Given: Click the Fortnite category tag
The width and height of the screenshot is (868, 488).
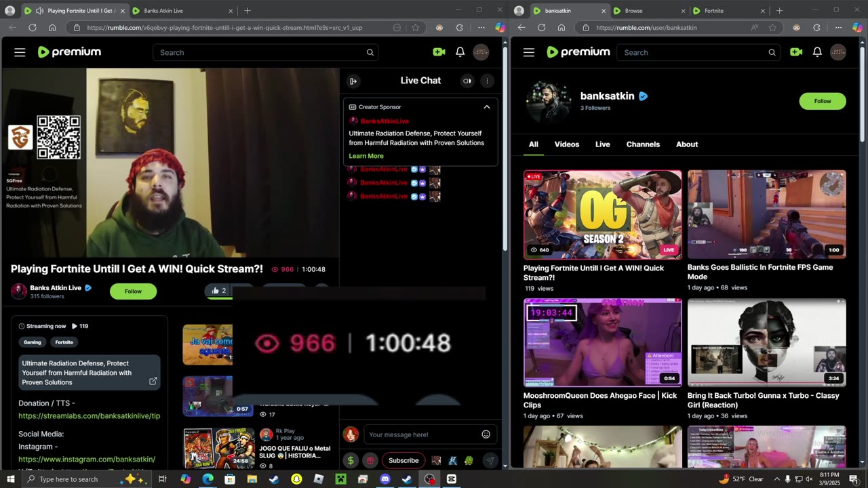Looking at the screenshot, I should coord(64,342).
